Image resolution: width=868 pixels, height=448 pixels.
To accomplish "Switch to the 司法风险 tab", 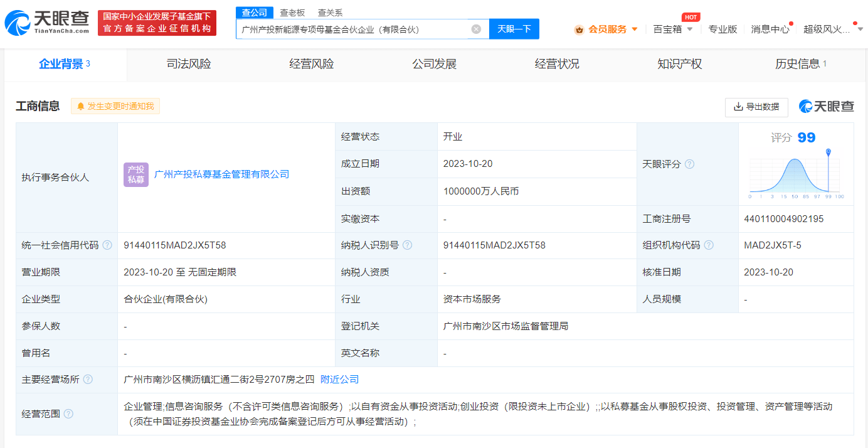I will click(189, 64).
